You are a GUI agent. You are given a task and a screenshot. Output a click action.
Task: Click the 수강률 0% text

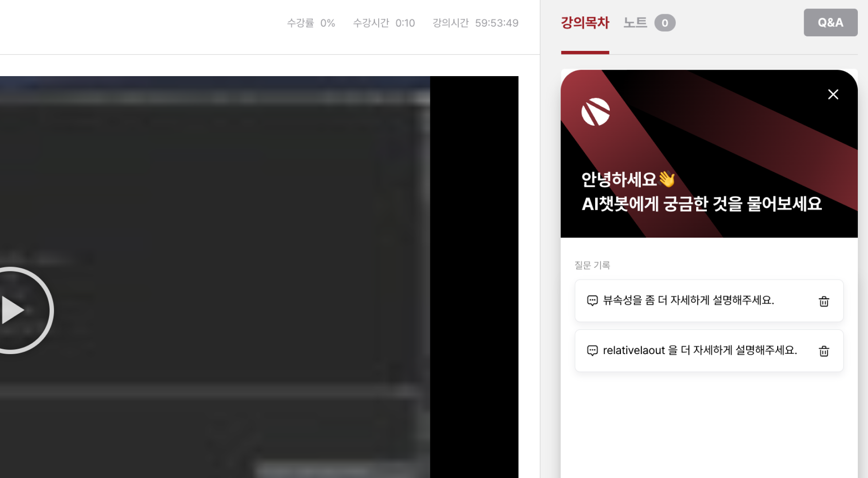click(311, 23)
